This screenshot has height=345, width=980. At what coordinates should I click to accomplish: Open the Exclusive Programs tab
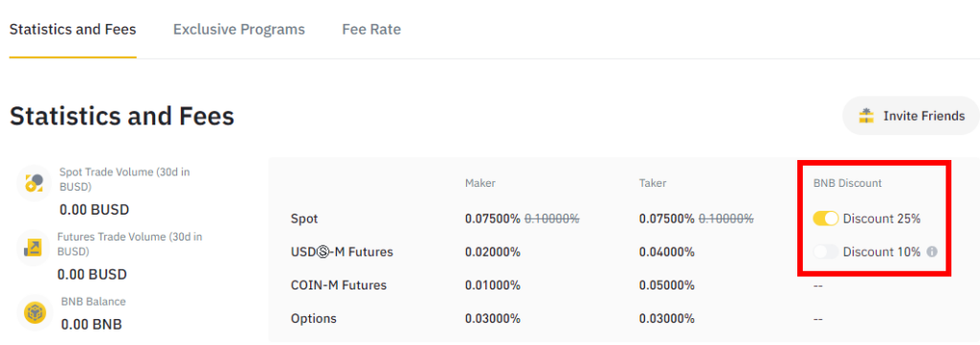click(238, 30)
